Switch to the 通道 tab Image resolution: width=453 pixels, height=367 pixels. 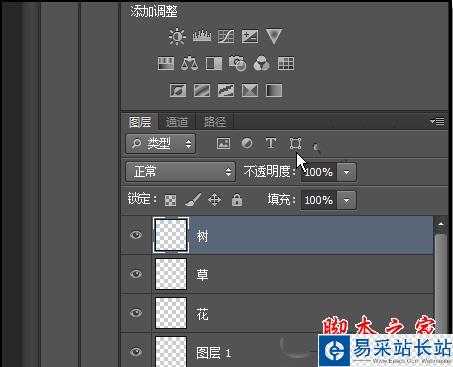[x=177, y=122]
